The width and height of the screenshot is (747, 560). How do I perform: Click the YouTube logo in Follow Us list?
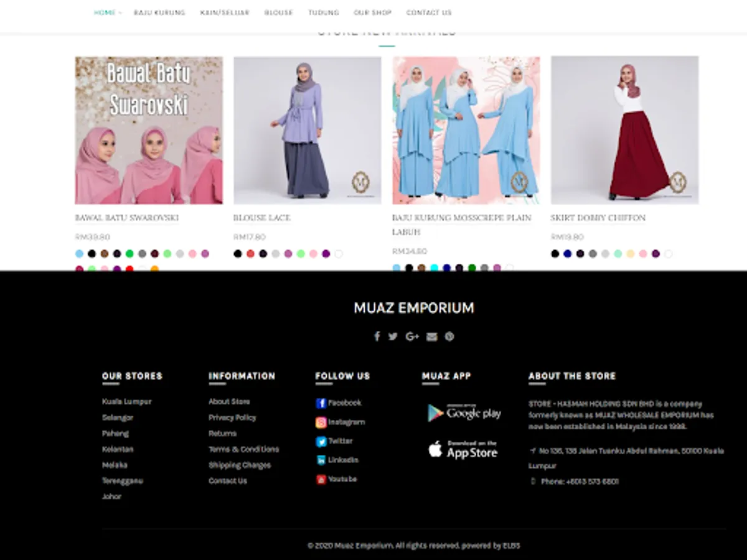(x=321, y=480)
